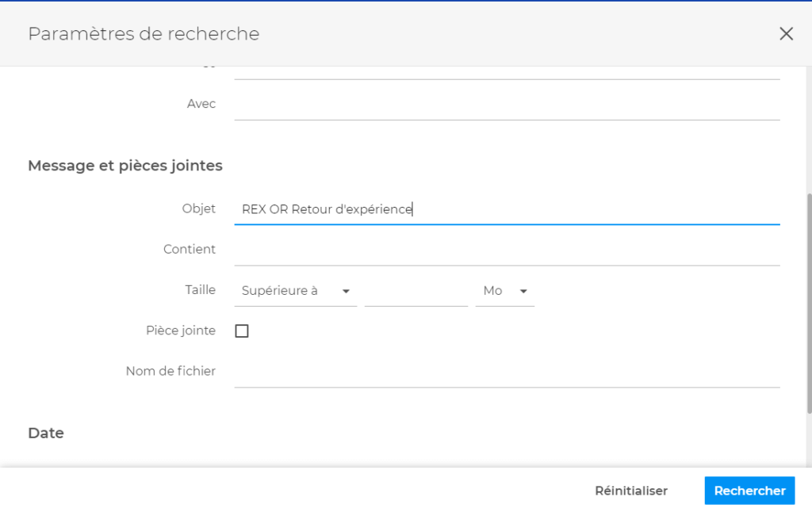Click the 'Objet' field label
The width and height of the screenshot is (812, 512).
[198, 208]
